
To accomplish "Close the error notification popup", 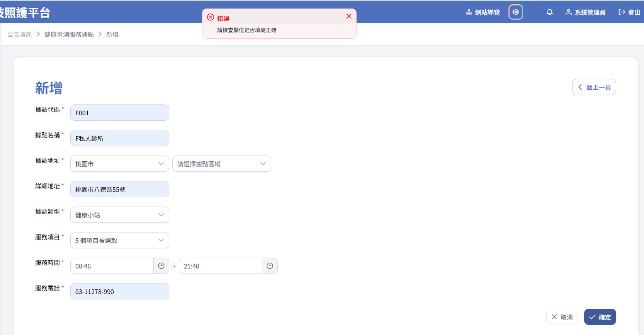I will (x=348, y=16).
